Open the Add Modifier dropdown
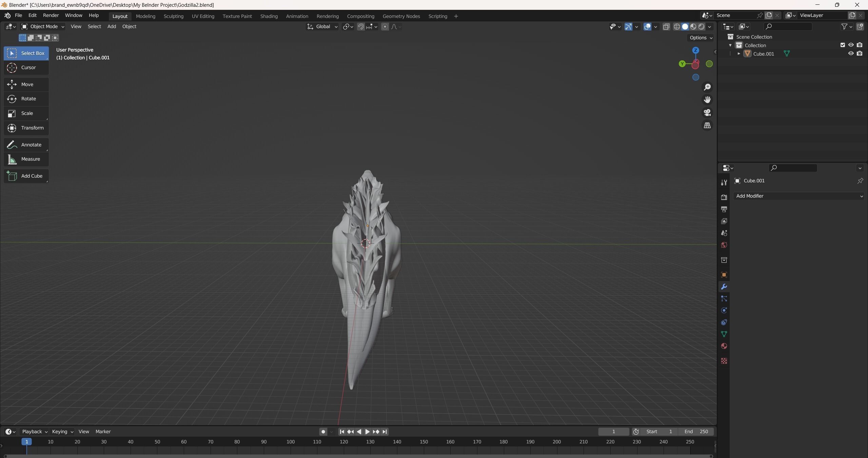This screenshot has height=458, width=868. [x=799, y=196]
